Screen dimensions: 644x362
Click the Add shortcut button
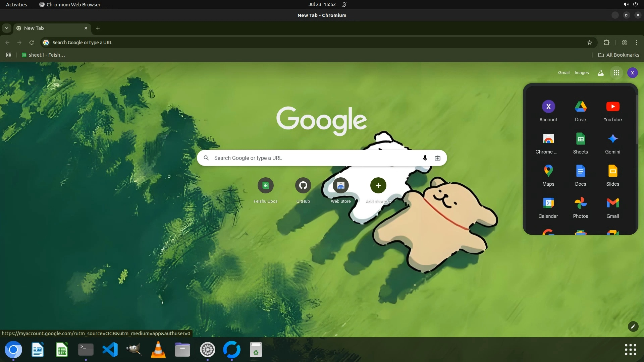(x=378, y=185)
